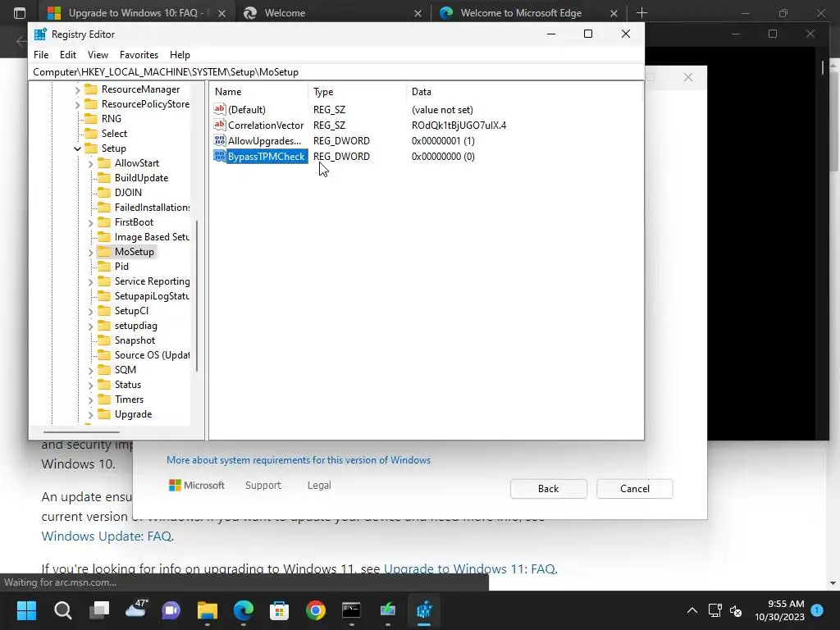Click the BypassTPMCheck DWORD value icon
The width and height of the screenshot is (840, 630).
pyautogui.click(x=220, y=156)
